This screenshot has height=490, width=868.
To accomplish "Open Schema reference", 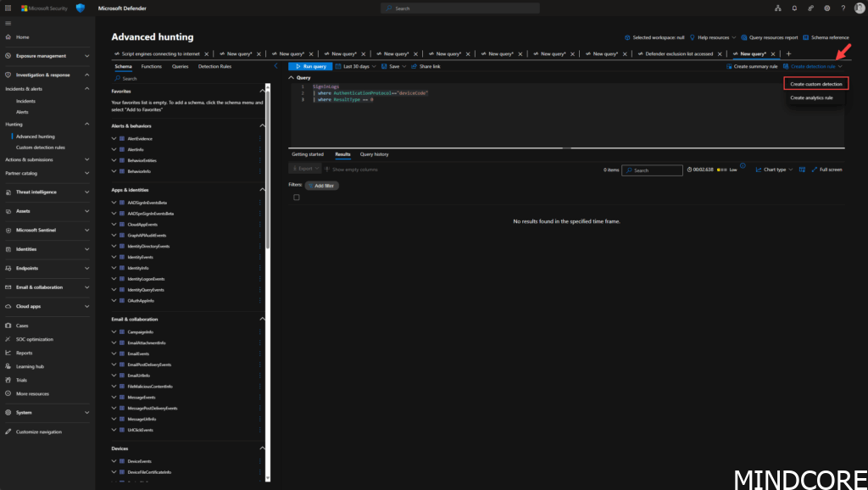I will 826,37.
